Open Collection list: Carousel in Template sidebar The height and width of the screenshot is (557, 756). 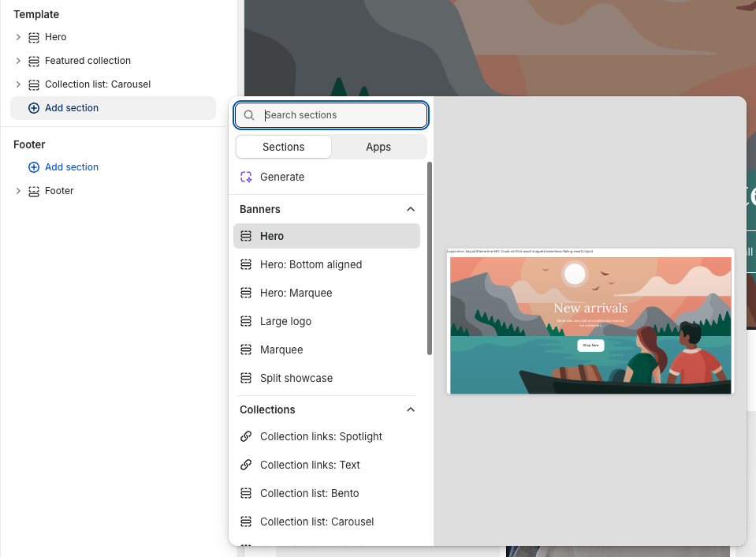point(98,84)
